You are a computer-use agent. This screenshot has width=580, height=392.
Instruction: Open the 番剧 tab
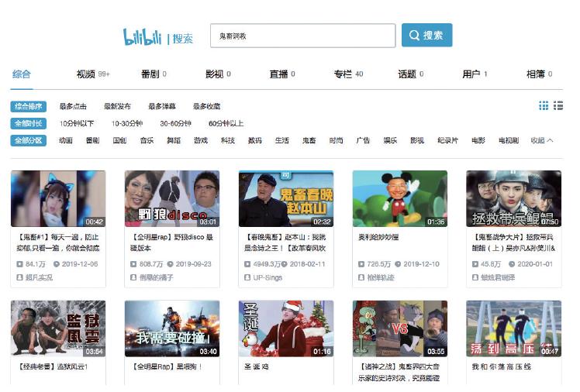pyautogui.click(x=154, y=74)
